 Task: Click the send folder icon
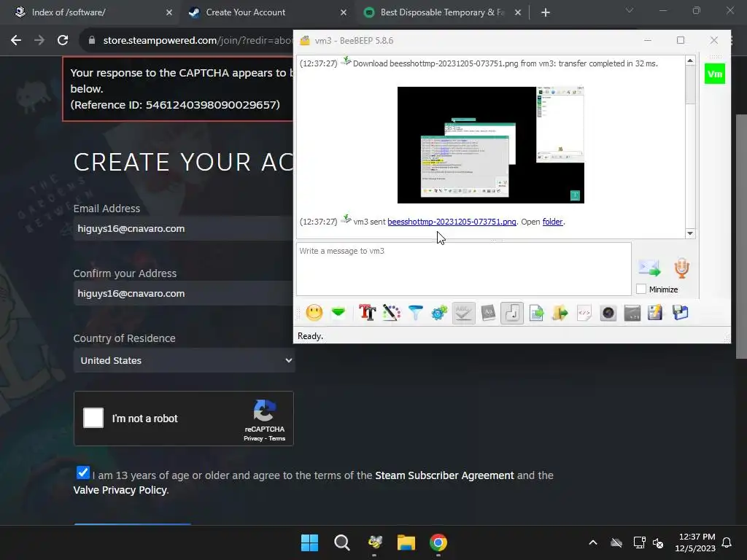[560, 313]
